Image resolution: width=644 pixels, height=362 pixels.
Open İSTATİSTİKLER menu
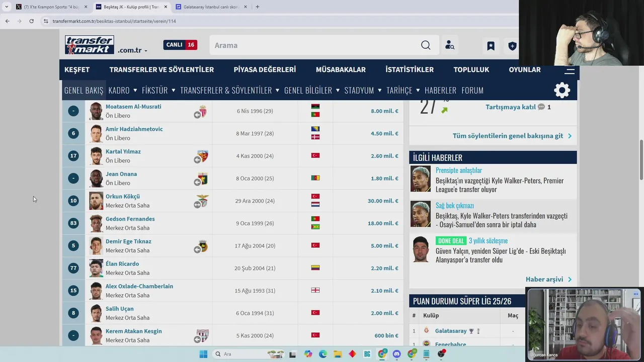click(x=410, y=70)
